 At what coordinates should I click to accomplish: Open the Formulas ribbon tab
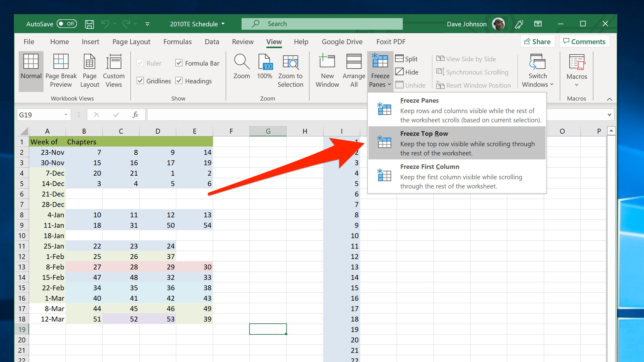point(177,42)
